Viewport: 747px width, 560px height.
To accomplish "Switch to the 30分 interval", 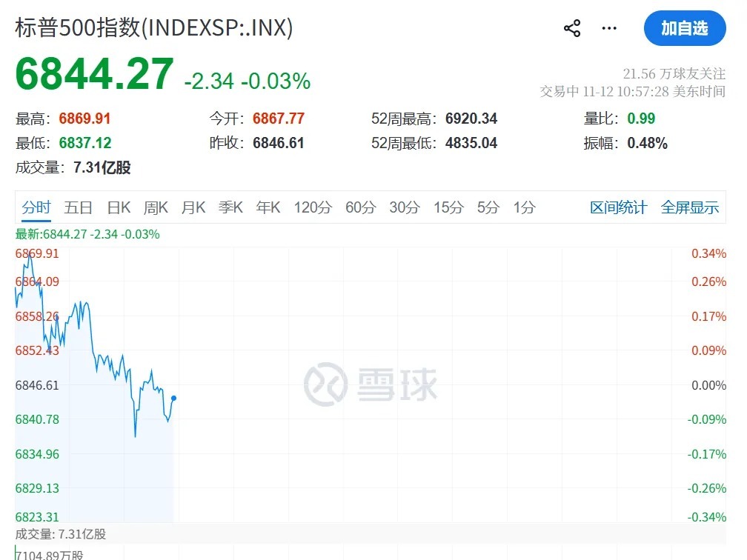I will tap(405, 207).
